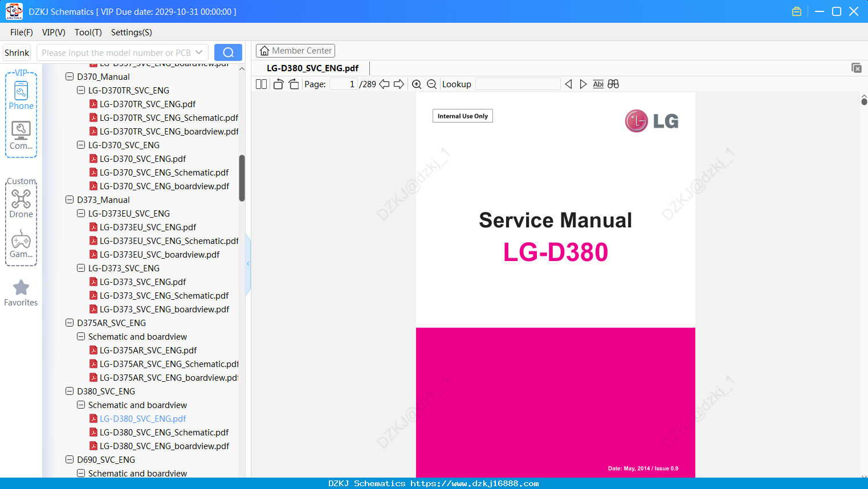868x489 pixels.
Task: Find next lookup result
Action: 583,84
